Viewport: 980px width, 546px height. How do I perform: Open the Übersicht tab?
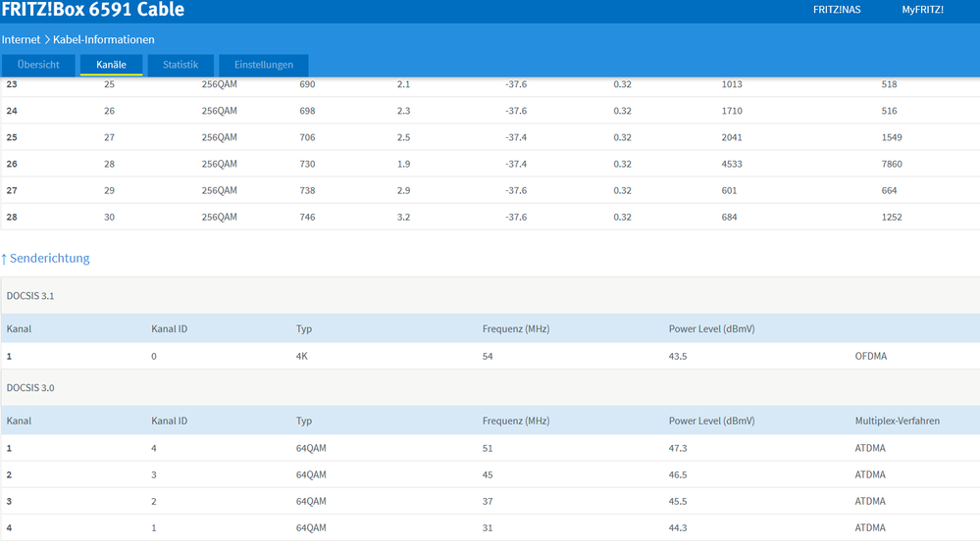click(x=38, y=65)
